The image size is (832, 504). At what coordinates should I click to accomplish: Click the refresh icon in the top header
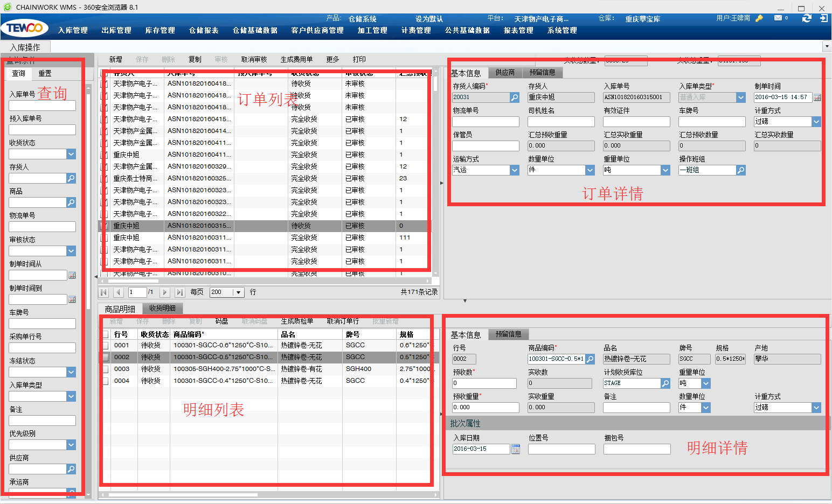(x=806, y=18)
